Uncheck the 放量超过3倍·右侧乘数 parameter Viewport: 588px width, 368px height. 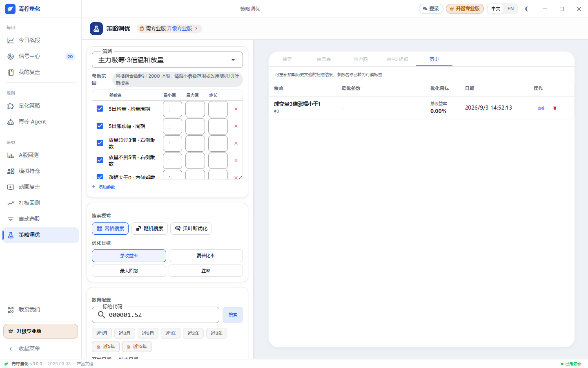coord(100,143)
